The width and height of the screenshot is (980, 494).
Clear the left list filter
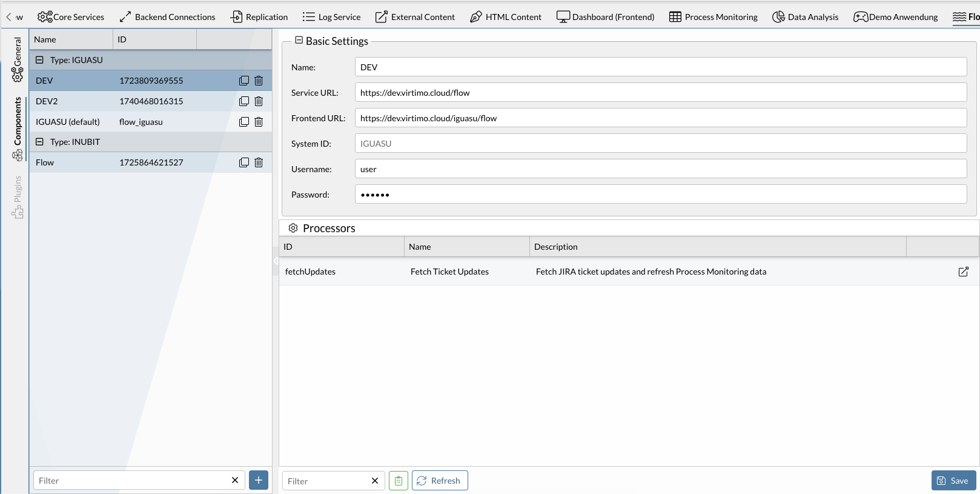[235, 480]
